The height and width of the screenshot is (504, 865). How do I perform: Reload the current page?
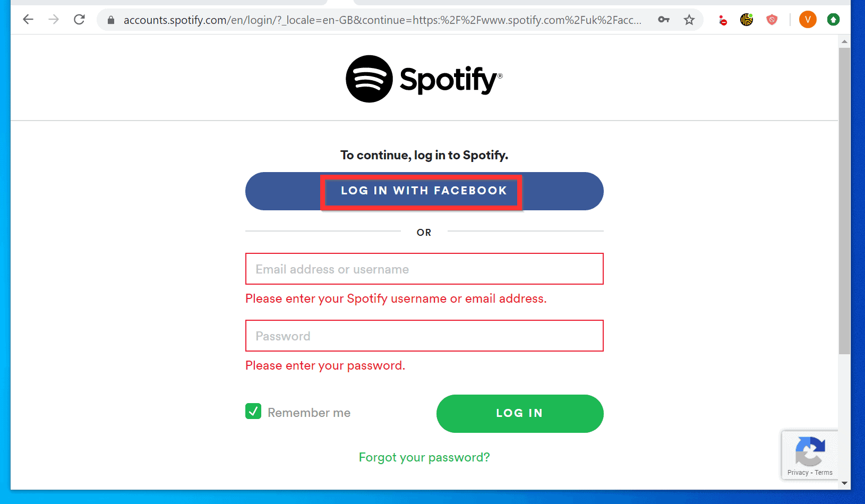[x=79, y=20]
